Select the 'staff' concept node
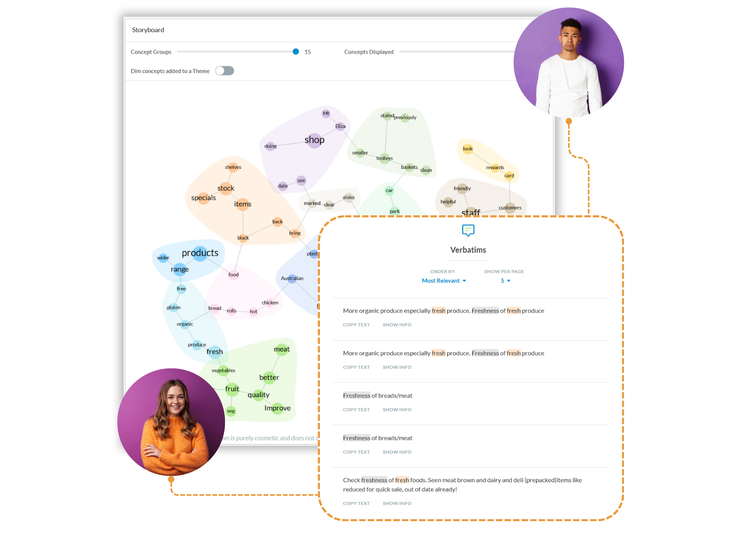This screenshot has width=748, height=534. 471,211
